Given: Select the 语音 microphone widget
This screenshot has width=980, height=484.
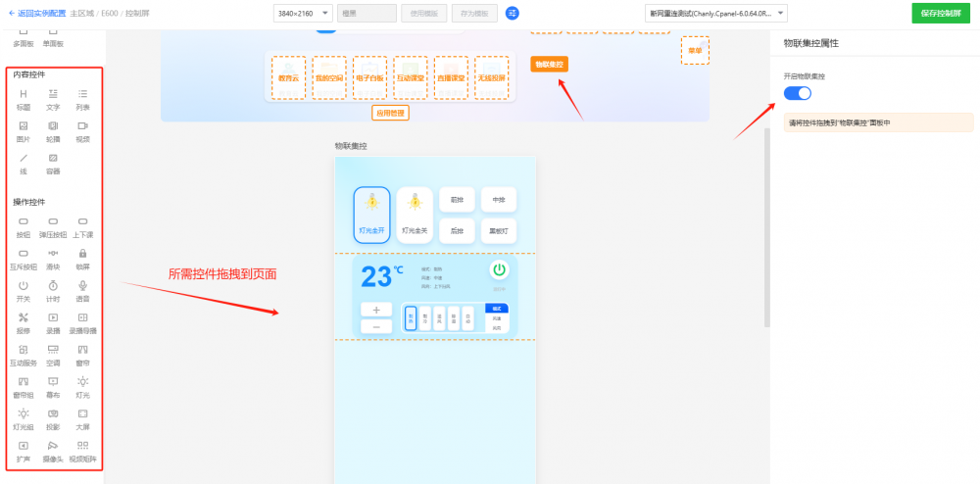Looking at the screenshot, I should tap(82, 288).
